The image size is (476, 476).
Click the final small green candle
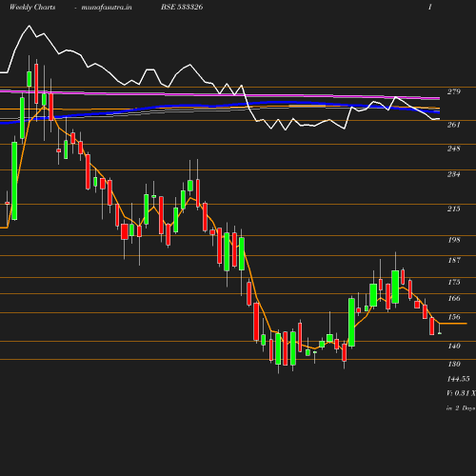440,333
